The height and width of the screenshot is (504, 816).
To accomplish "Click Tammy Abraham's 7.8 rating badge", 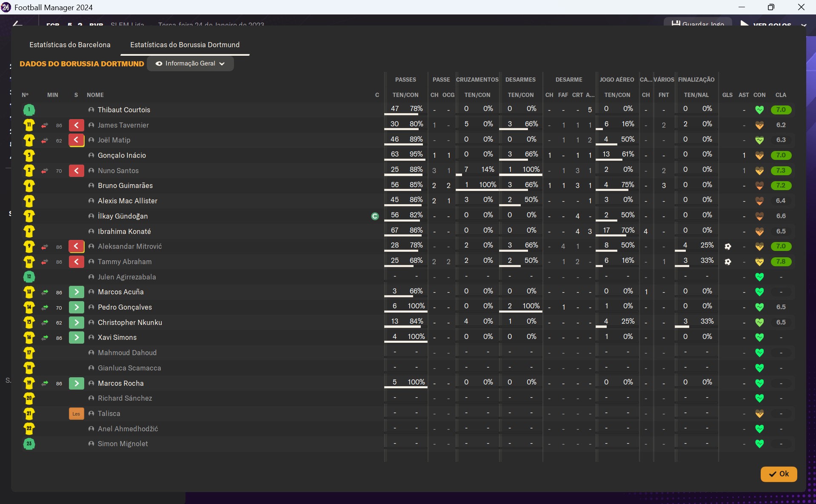I will 781,262.
